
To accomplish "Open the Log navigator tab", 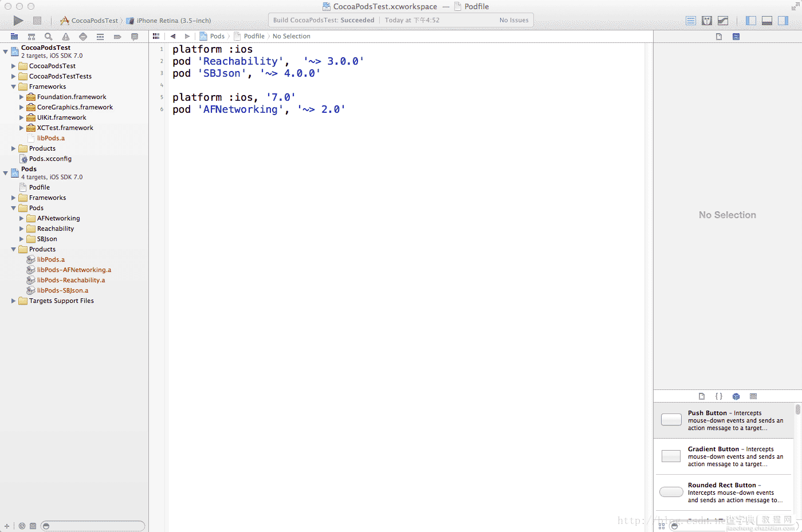I will point(135,37).
